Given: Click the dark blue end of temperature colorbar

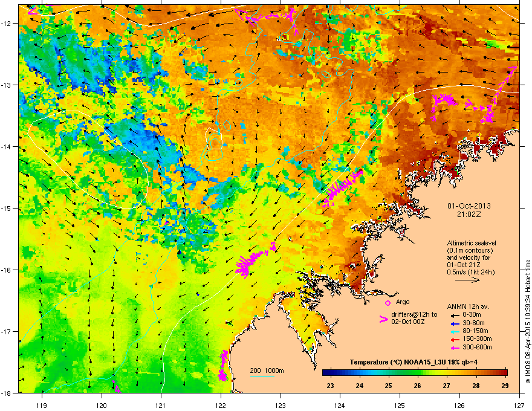Looking at the screenshot, I should 326,373.
